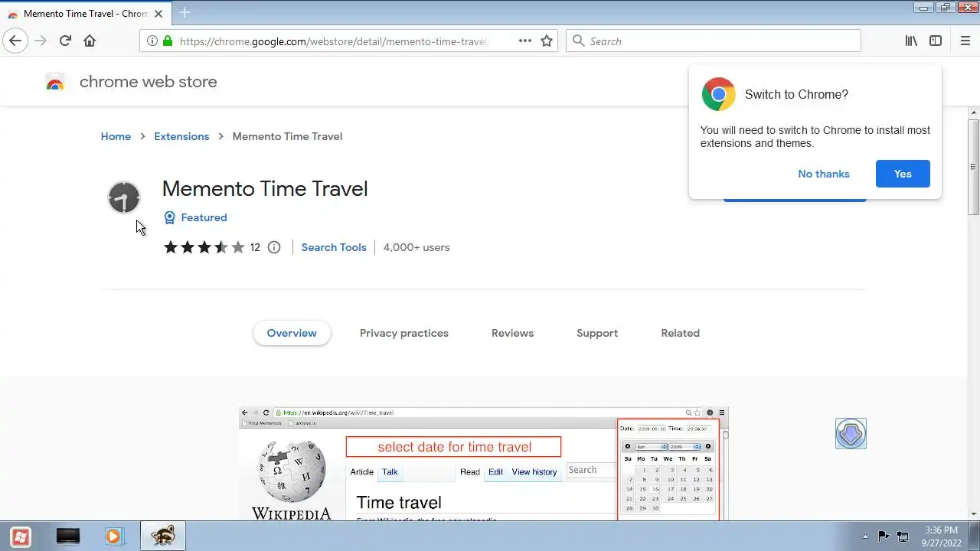Image resolution: width=980 pixels, height=551 pixels.
Task: Show hidden system tray icons
Action: [865, 536]
